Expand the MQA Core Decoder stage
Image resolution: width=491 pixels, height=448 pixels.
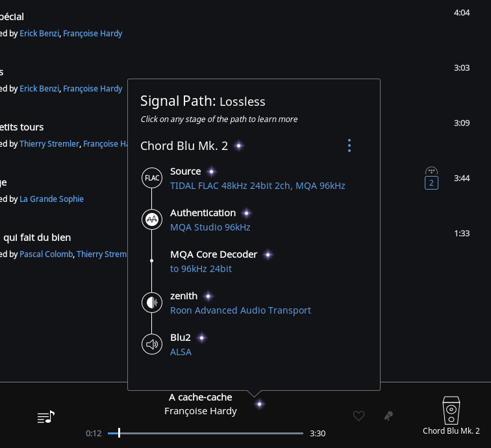tap(214, 255)
